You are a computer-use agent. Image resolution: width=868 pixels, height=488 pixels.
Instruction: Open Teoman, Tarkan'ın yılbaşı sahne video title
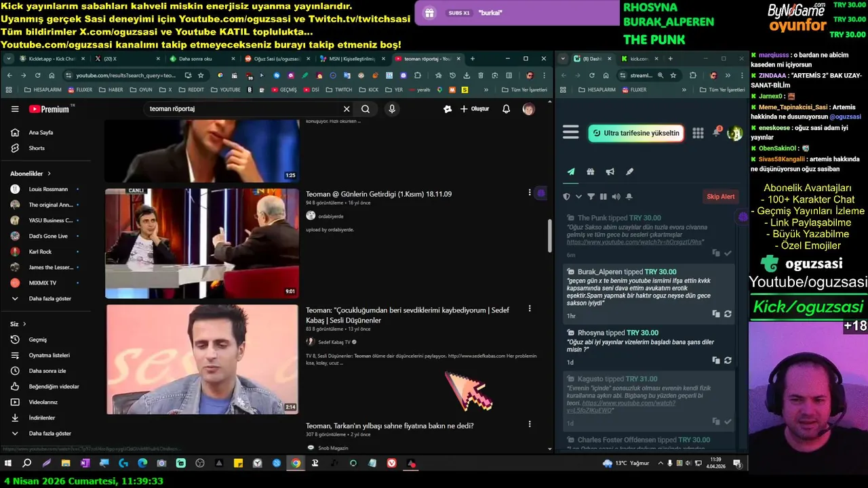click(x=389, y=426)
